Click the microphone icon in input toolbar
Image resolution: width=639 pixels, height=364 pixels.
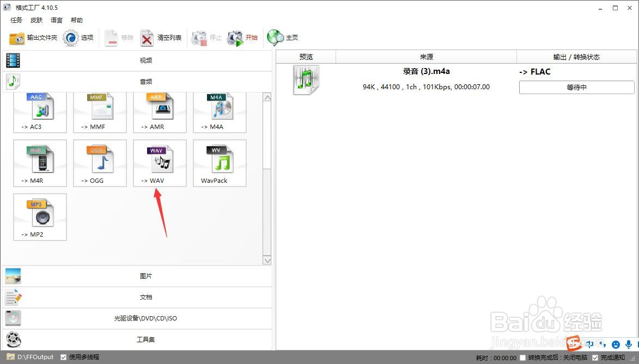coord(629,344)
